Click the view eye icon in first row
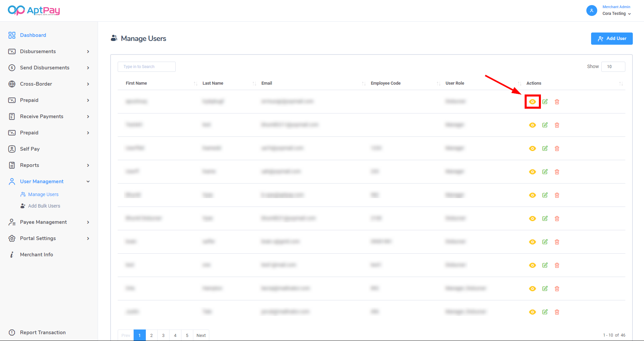The height and width of the screenshot is (341, 644). coord(532,102)
